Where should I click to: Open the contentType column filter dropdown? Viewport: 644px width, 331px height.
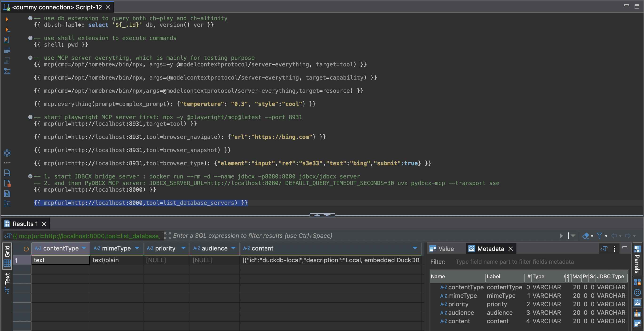83,248
